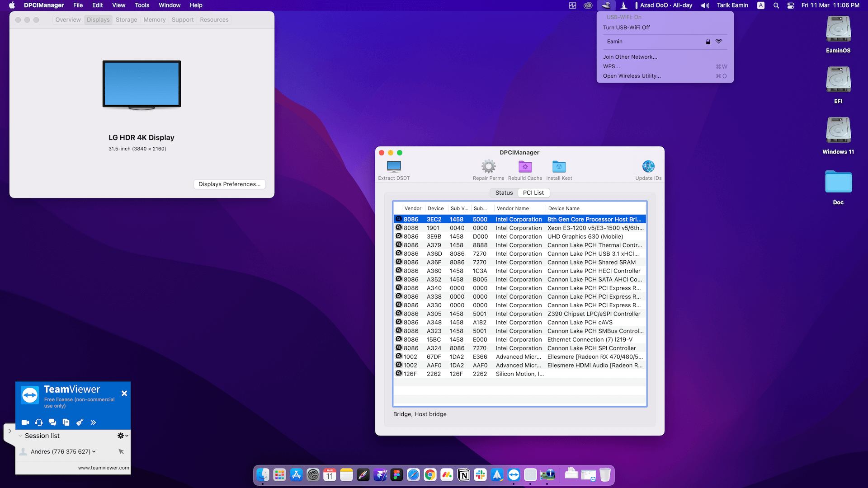The width and height of the screenshot is (868, 488).
Task: Click lookup icon for UHD Graphics 630 row
Action: [x=399, y=236]
